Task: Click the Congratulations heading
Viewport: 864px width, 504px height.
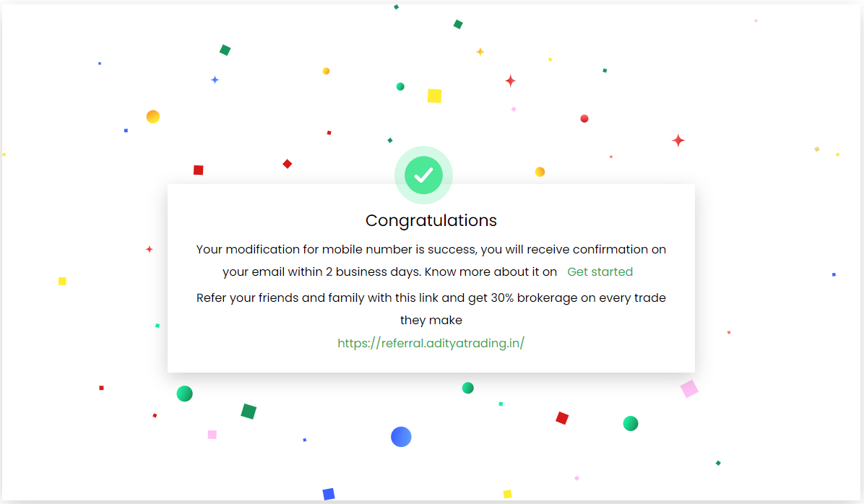Action: click(x=431, y=220)
